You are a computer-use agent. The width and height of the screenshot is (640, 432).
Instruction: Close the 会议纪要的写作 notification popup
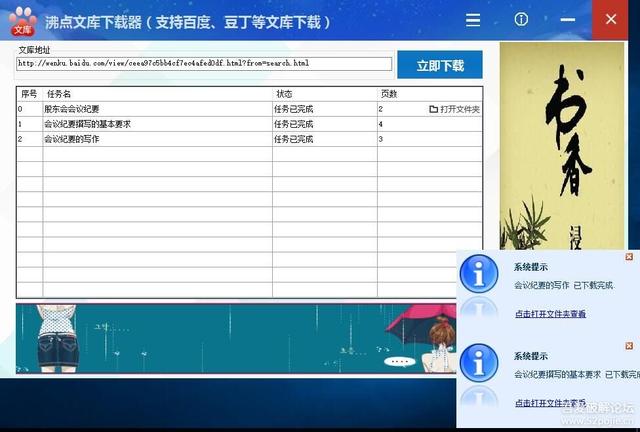(x=629, y=256)
